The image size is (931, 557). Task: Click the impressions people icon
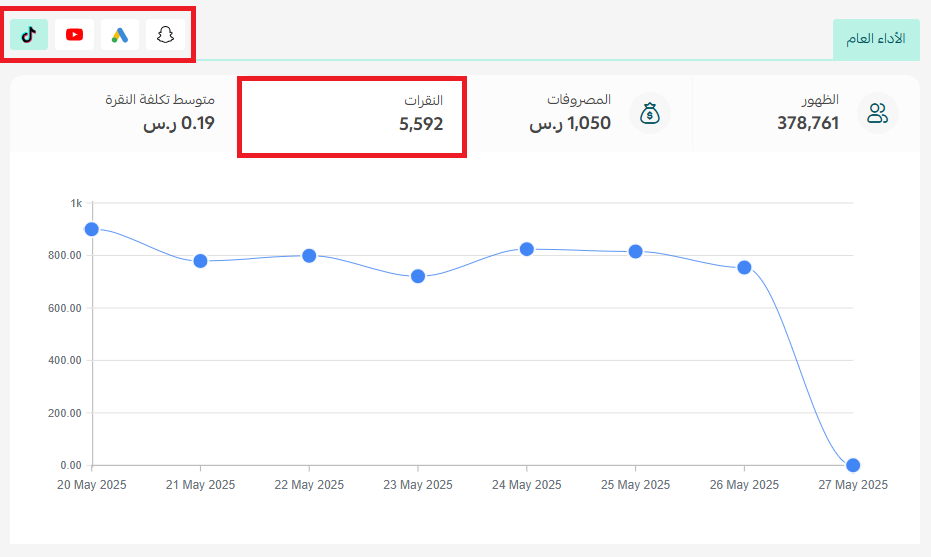pyautogui.click(x=878, y=113)
